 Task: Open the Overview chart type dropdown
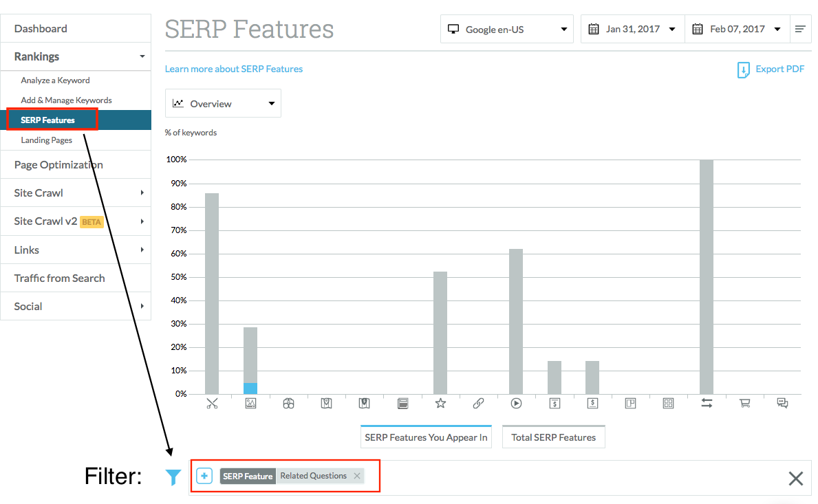tap(223, 104)
